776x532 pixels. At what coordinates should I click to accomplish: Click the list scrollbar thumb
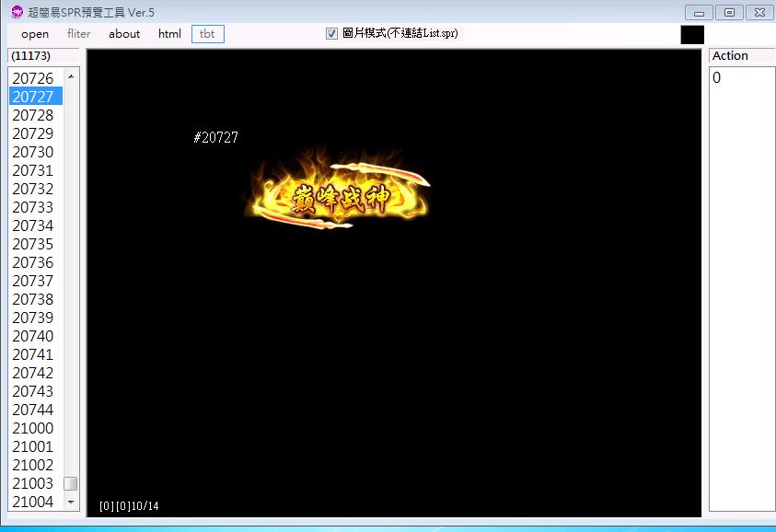(x=71, y=483)
